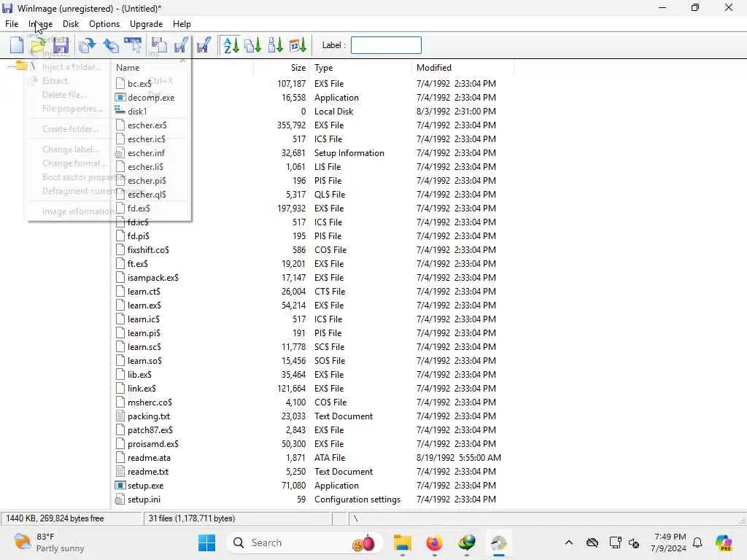Click the toolbar icon with cursor pointer

[133, 45]
